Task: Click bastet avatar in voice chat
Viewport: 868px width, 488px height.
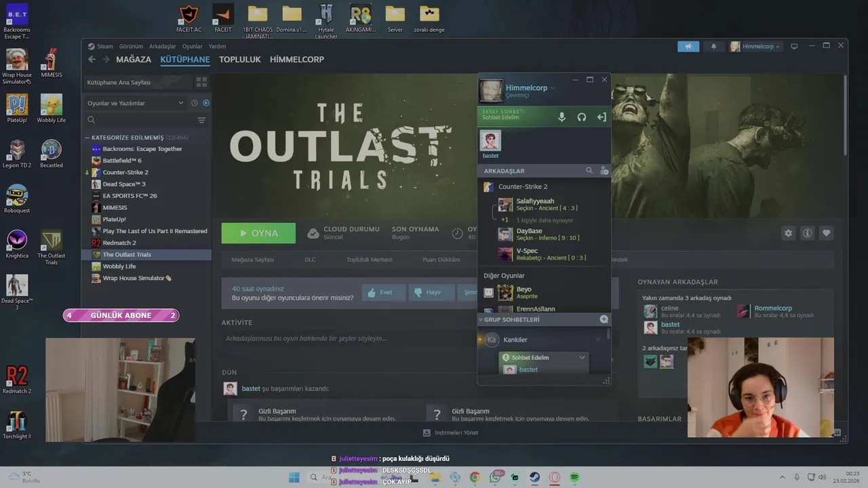Action: pos(490,140)
